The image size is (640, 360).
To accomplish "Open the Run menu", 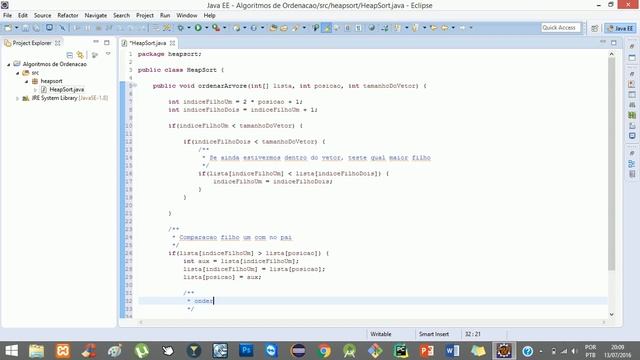I will (x=165, y=16).
